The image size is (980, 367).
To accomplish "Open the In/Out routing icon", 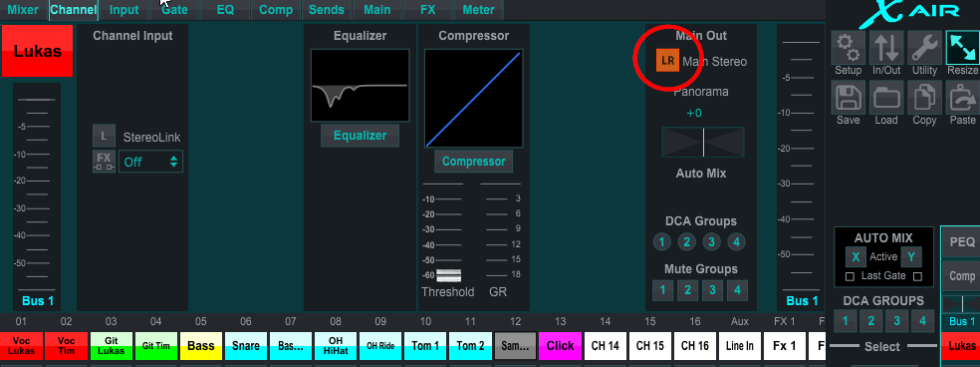I will point(886,48).
